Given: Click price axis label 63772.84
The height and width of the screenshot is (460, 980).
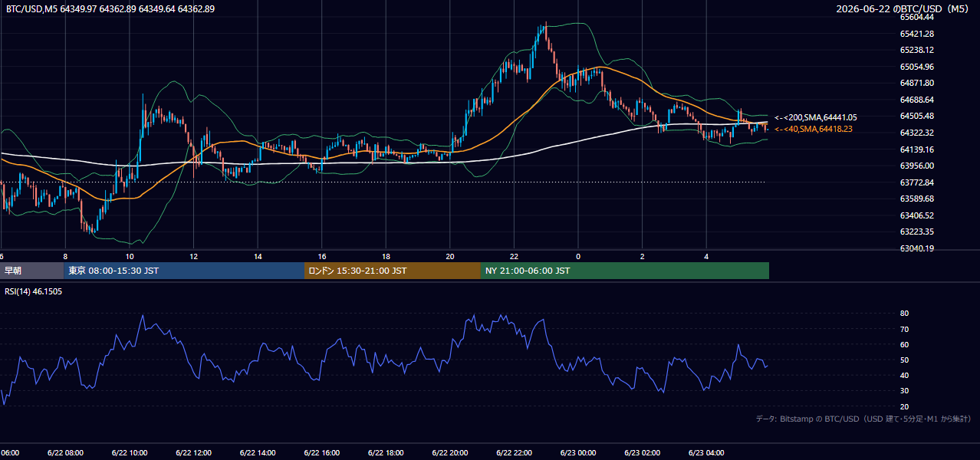Looking at the screenshot, I should point(917,182).
